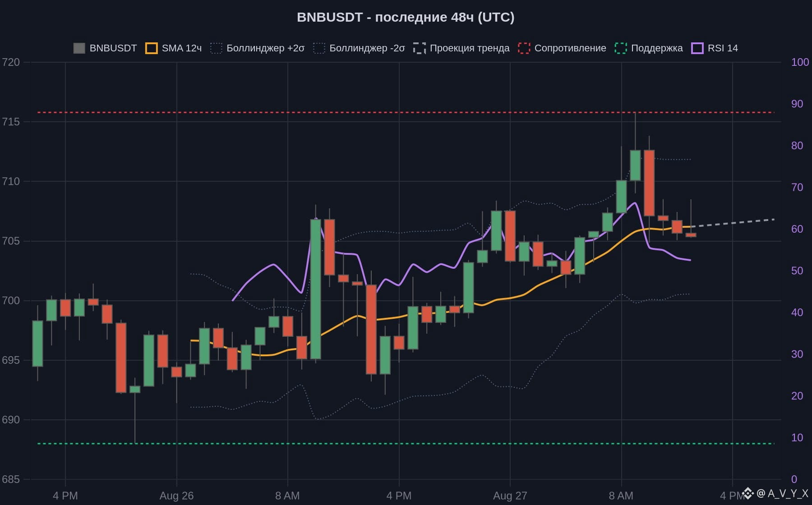Click the Aug 27 time axis label
This screenshot has height=505, width=812.
point(510,496)
